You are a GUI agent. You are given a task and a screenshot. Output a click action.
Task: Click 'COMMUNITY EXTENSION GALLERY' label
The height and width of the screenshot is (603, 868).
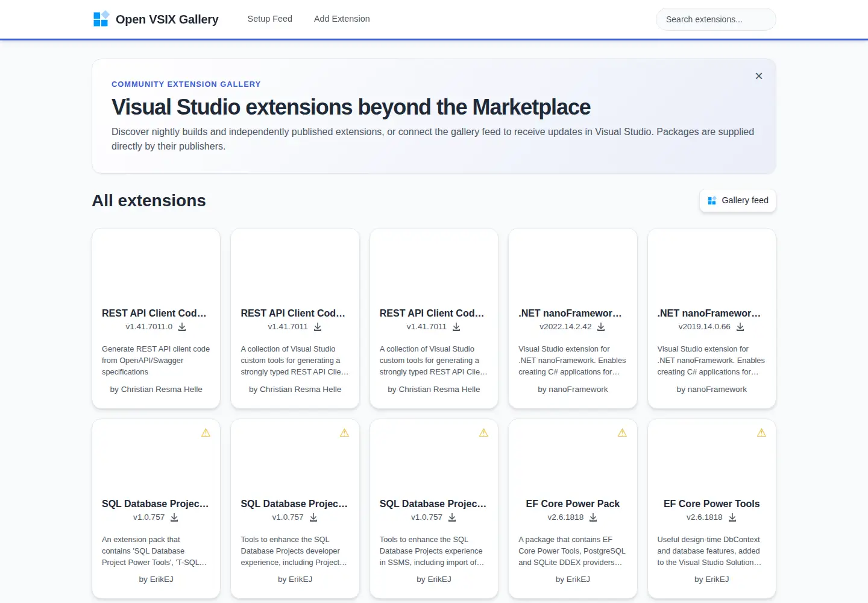(x=186, y=84)
